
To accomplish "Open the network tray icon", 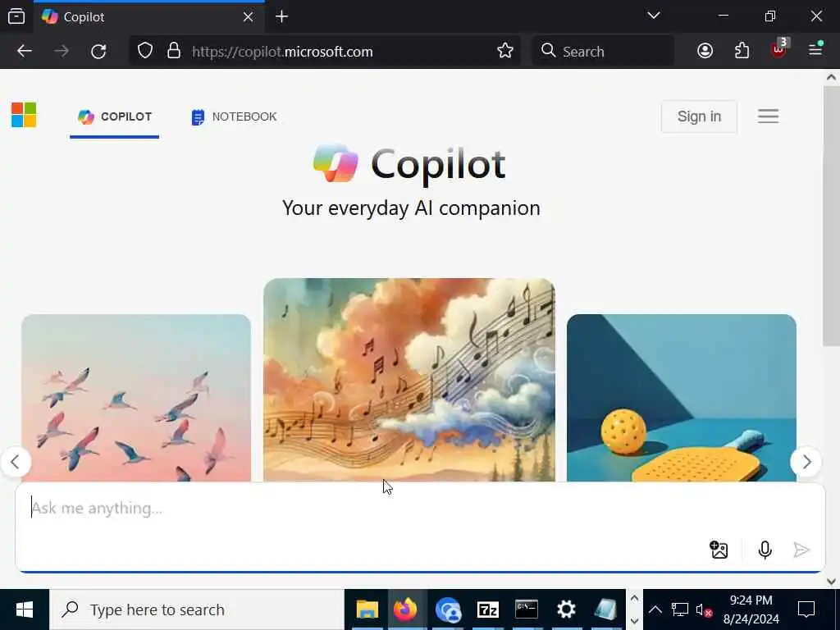I will pos(680,609).
